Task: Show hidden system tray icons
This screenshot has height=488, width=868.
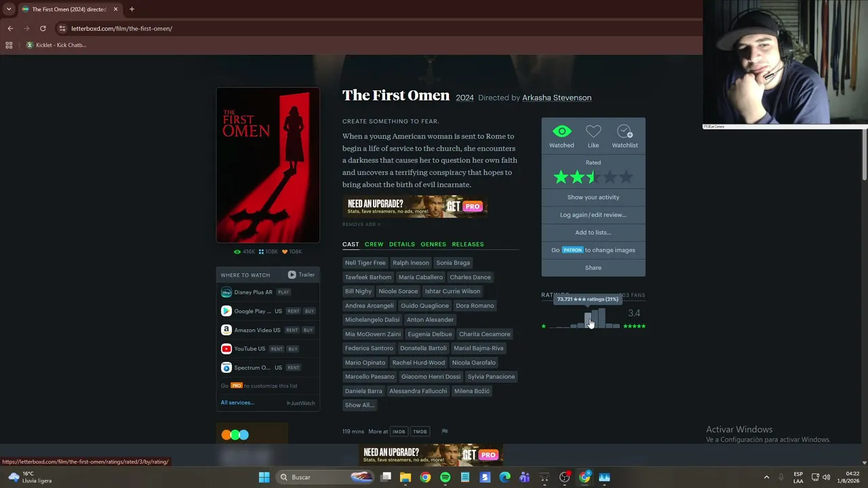Action: point(766,477)
